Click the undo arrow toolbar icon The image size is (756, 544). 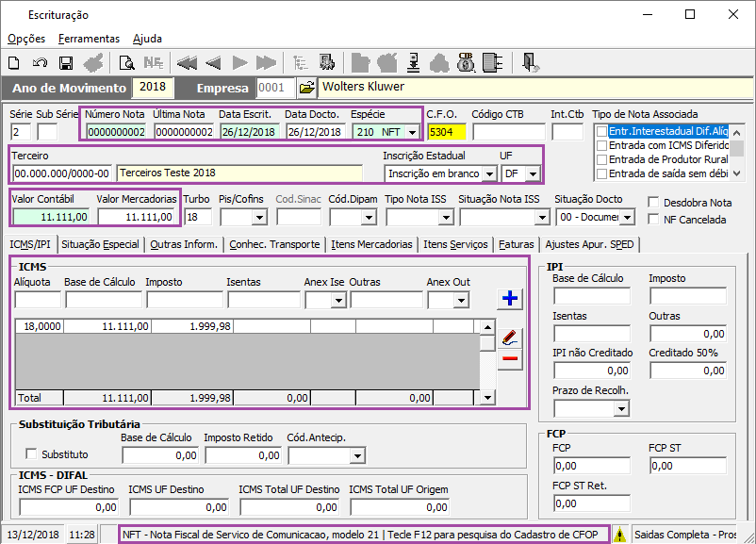tap(40, 62)
